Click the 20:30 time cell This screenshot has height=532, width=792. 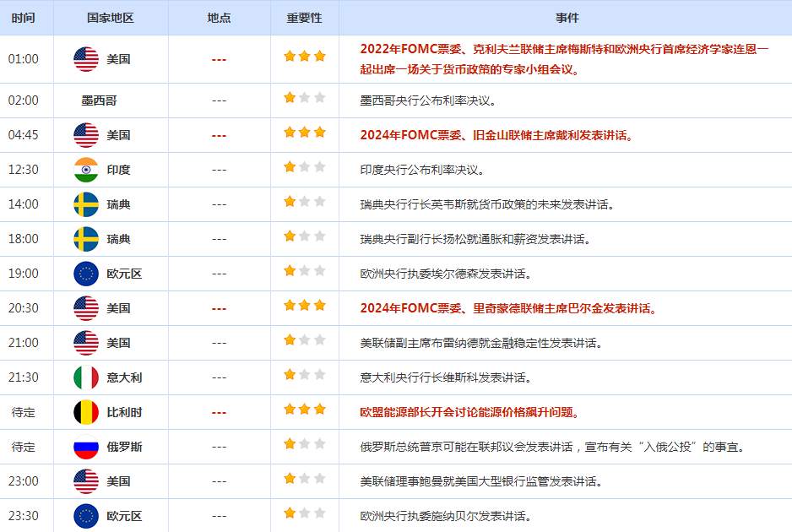click(24, 308)
